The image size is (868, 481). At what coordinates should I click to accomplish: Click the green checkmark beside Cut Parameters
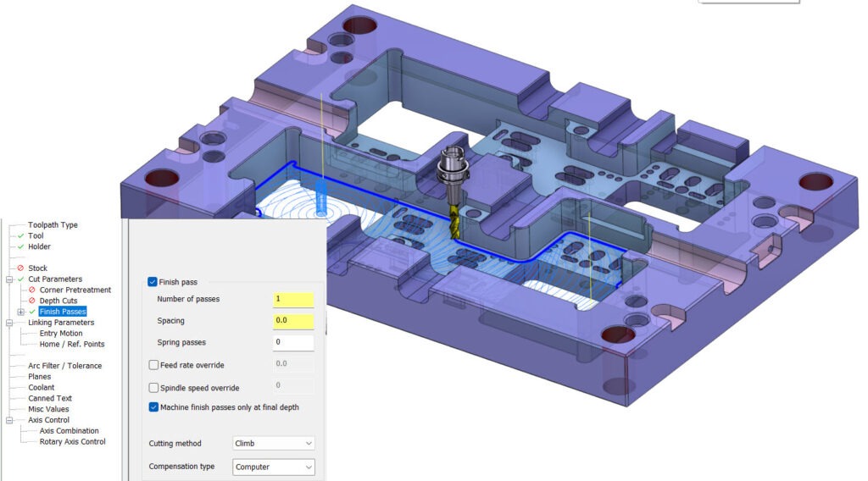pyautogui.click(x=20, y=279)
